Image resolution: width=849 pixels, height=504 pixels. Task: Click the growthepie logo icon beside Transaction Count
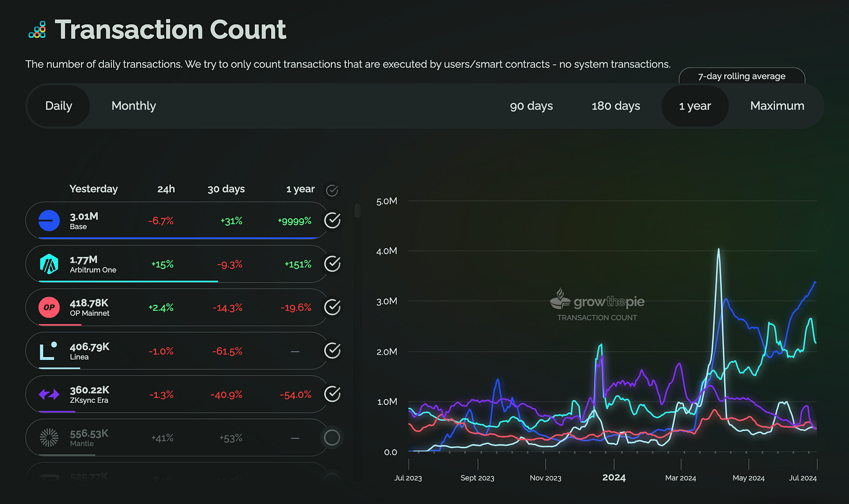[37, 30]
